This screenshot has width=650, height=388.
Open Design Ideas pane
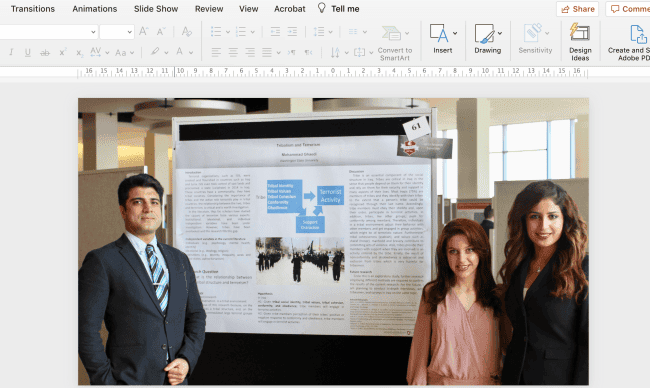580,42
